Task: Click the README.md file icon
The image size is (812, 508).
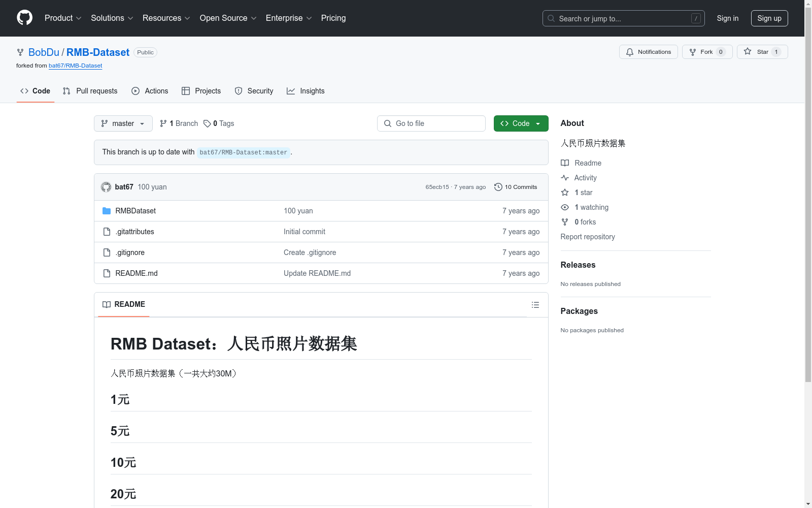Action: [x=107, y=273]
